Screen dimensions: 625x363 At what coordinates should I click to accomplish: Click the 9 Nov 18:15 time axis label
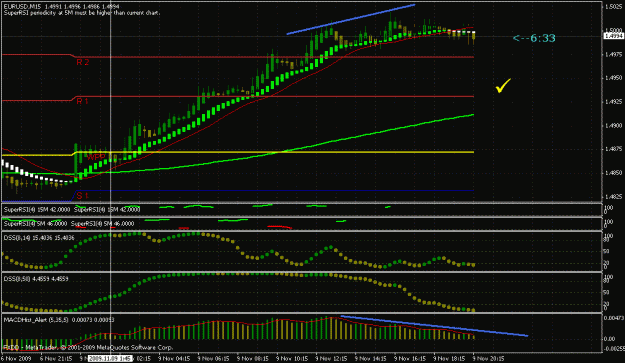pos(449,359)
